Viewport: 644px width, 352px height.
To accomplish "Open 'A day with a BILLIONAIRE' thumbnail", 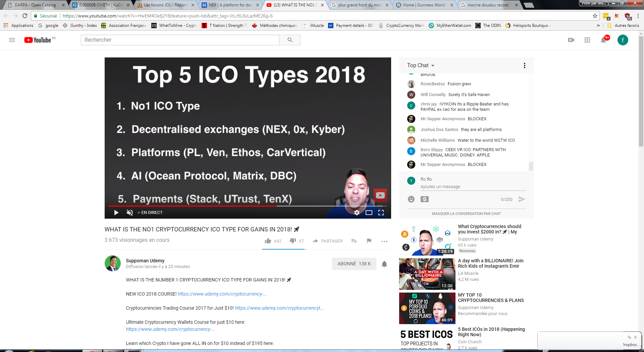I will (427, 274).
